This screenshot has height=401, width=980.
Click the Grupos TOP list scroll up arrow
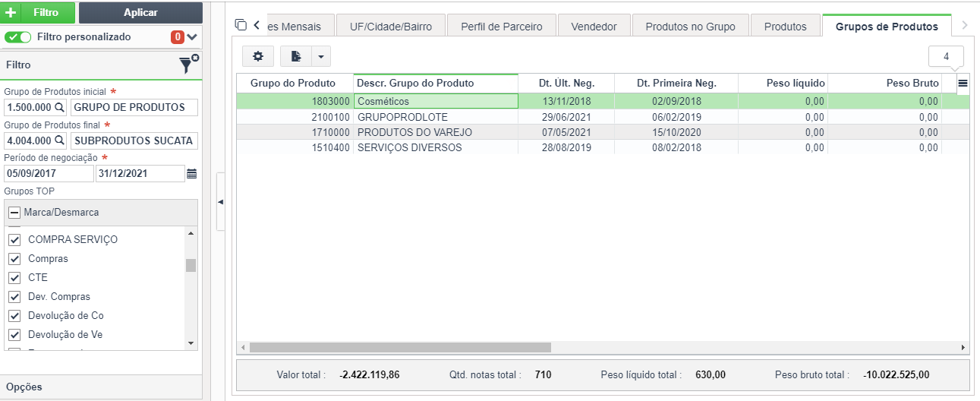click(x=191, y=233)
